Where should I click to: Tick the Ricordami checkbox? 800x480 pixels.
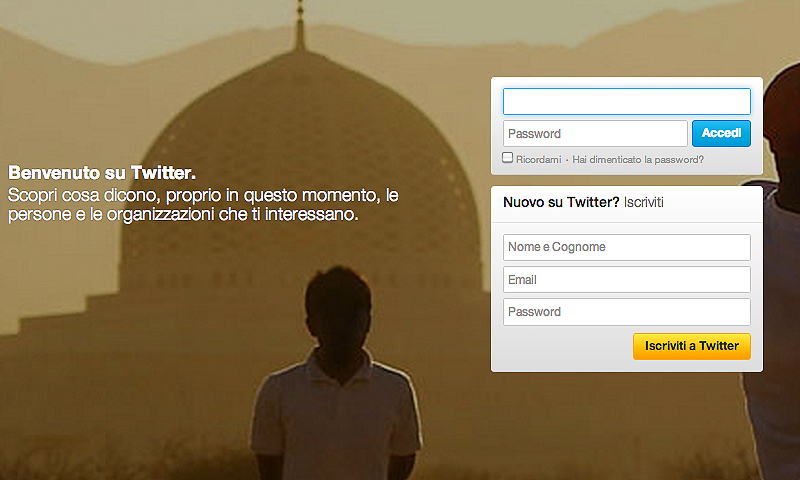point(507,158)
